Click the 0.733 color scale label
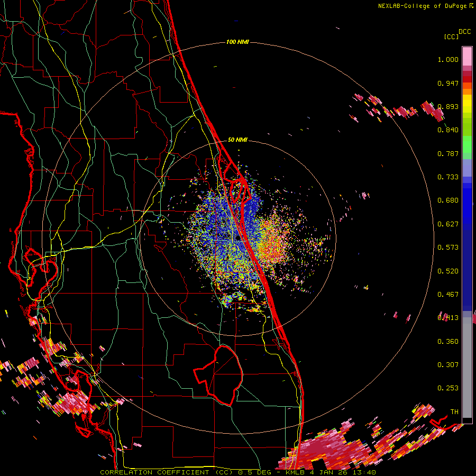This screenshot has height=476, width=476. tap(448, 177)
